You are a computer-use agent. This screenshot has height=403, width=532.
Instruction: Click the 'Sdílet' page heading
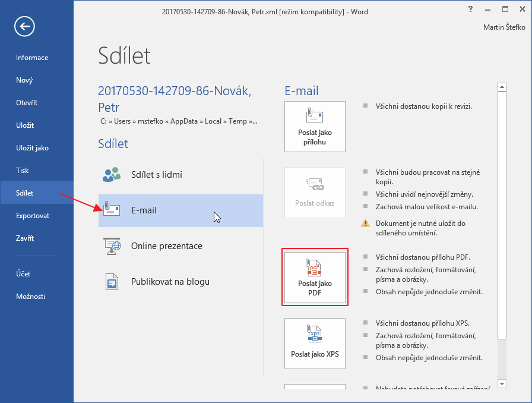pyautogui.click(x=124, y=56)
